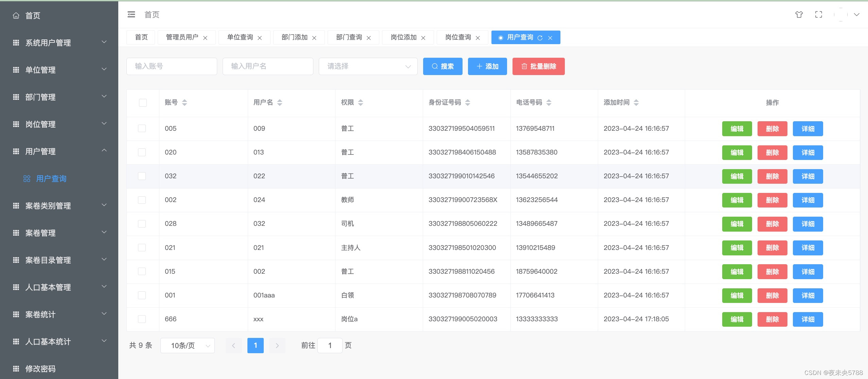Sort by 账号 column sort arrows
This screenshot has width=868, height=379.
pos(185,102)
